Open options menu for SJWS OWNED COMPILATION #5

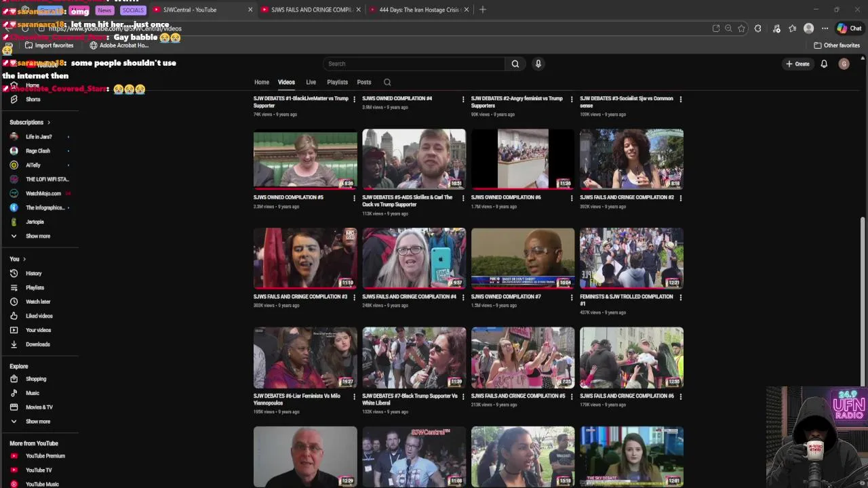[x=354, y=199]
